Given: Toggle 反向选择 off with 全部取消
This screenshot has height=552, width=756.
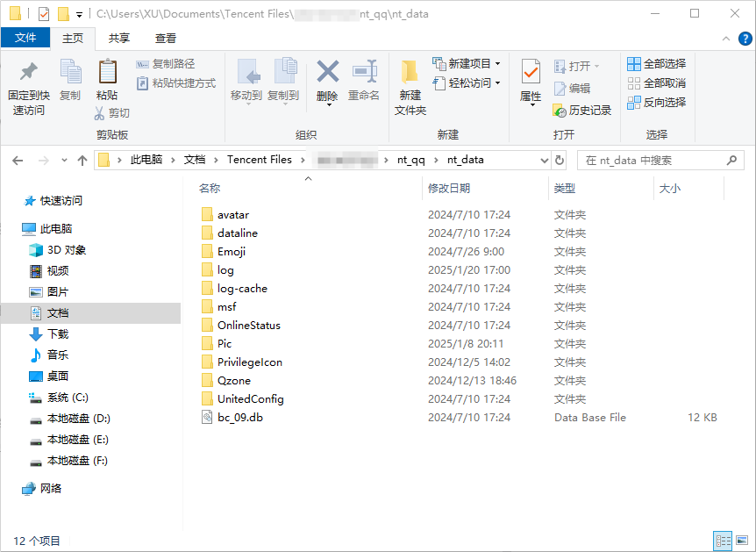Looking at the screenshot, I should (x=655, y=82).
